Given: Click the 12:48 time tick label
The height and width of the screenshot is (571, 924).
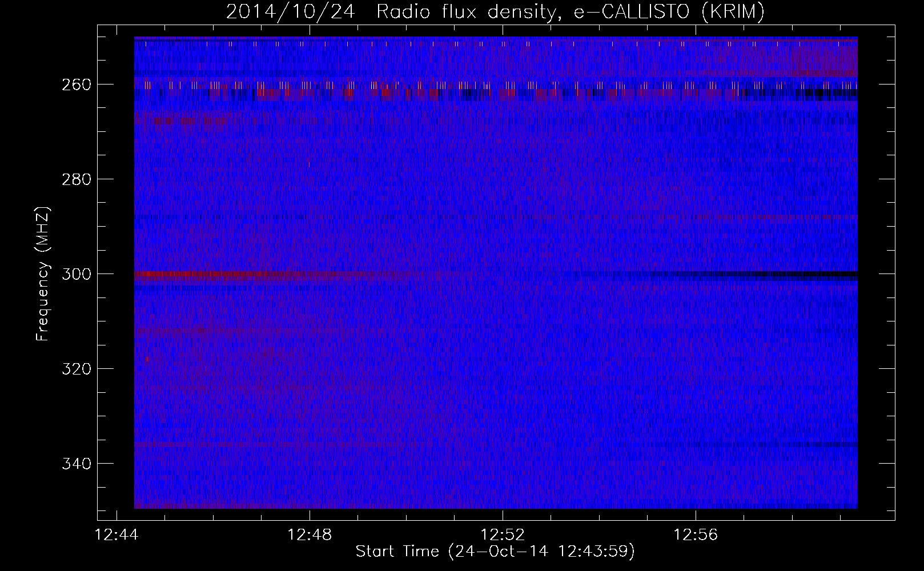Looking at the screenshot, I should point(310,535).
